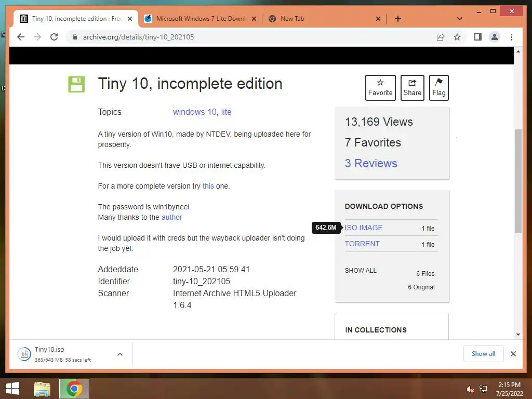This screenshot has width=532, height=399.
Task: Click Show all downloads
Action: [x=484, y=354]
